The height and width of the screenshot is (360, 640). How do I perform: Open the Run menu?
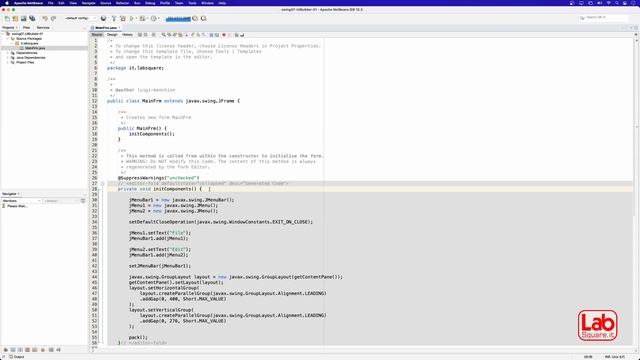click(137, 3)
